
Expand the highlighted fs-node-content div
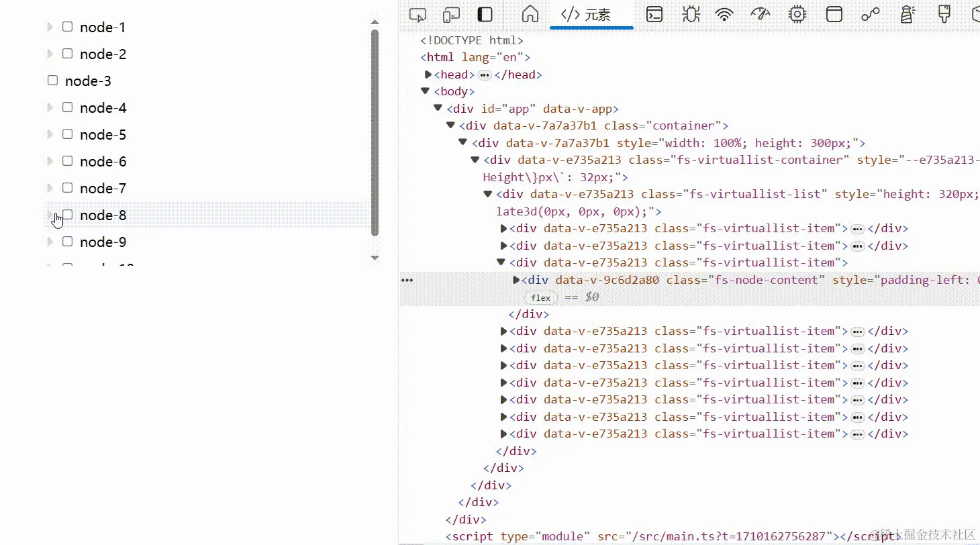[516, 280]
